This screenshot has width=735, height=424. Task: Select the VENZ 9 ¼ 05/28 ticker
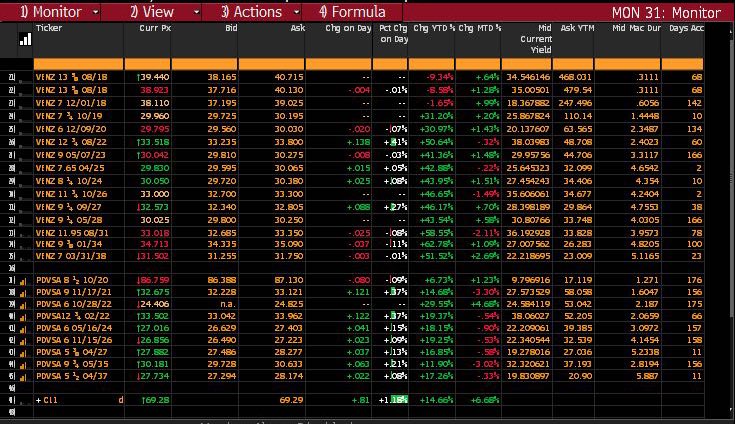[x=69, y=220]
